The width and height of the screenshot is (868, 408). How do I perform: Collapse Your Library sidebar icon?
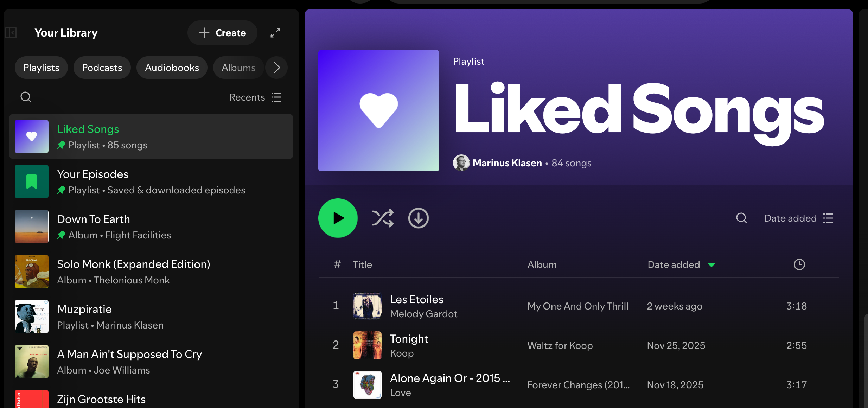tap(11, 33)
